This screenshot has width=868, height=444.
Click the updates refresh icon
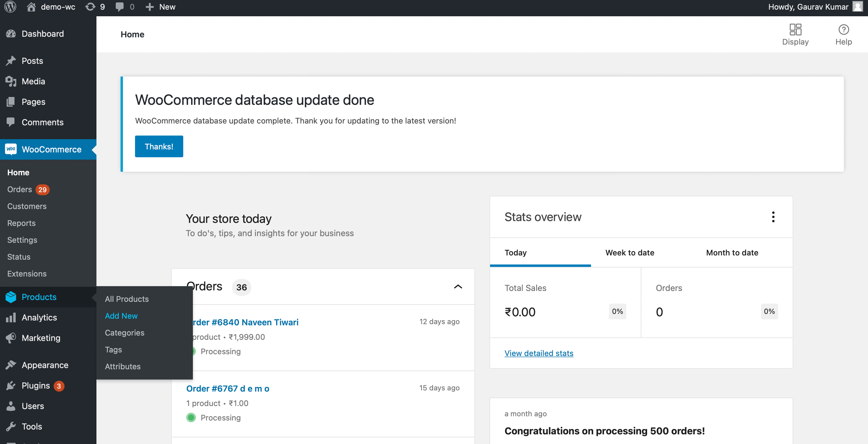coord(90,7)
